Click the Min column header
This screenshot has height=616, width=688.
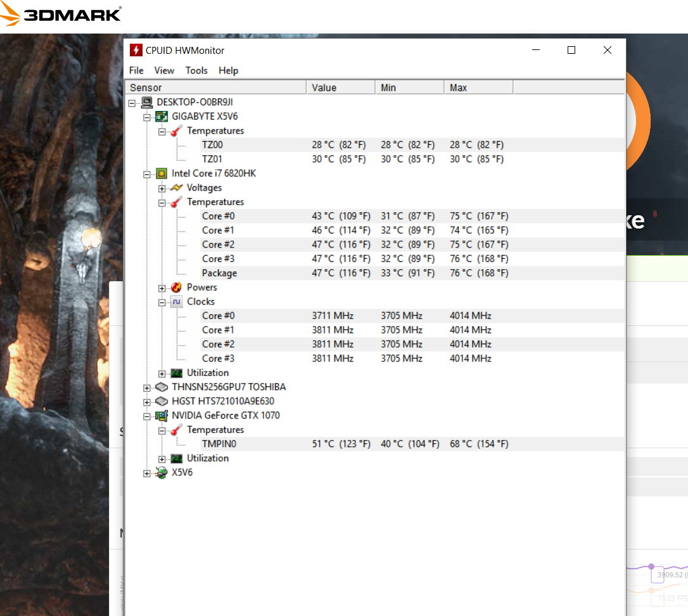pyautogui.click(x=410, y=88)
